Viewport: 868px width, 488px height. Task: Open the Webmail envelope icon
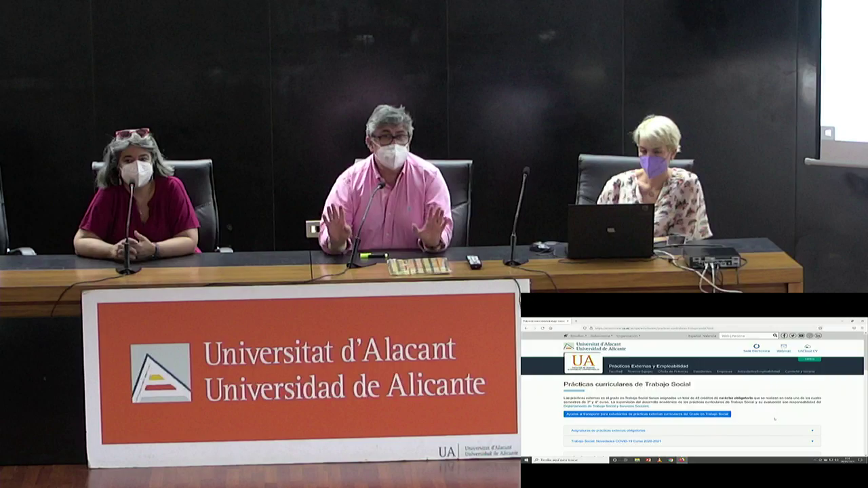point(783,347)
